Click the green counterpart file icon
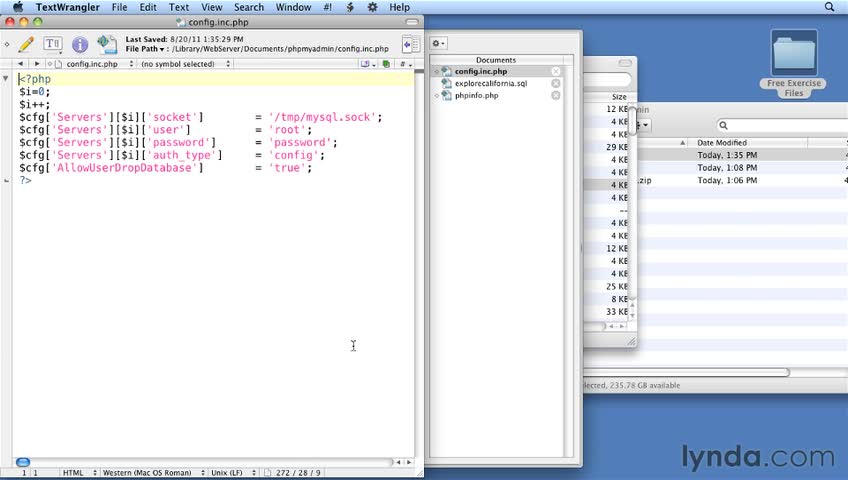848x480 pixels. point(386,64)
